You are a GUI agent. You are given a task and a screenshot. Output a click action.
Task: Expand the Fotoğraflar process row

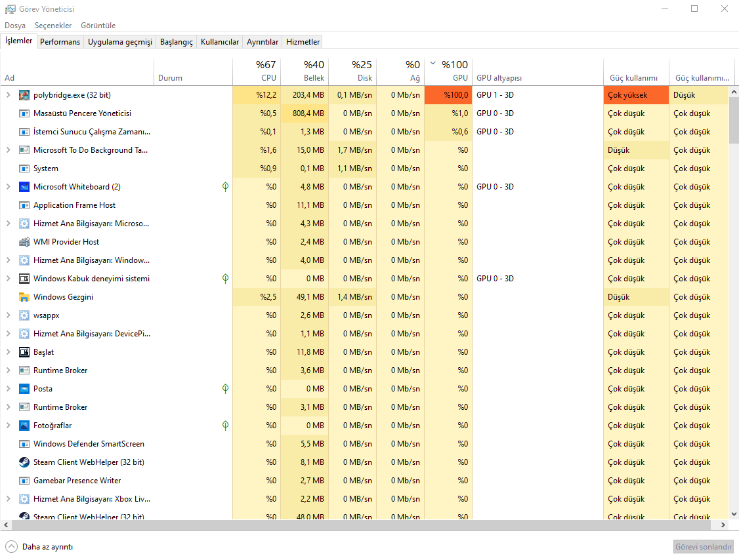[8, 426]
